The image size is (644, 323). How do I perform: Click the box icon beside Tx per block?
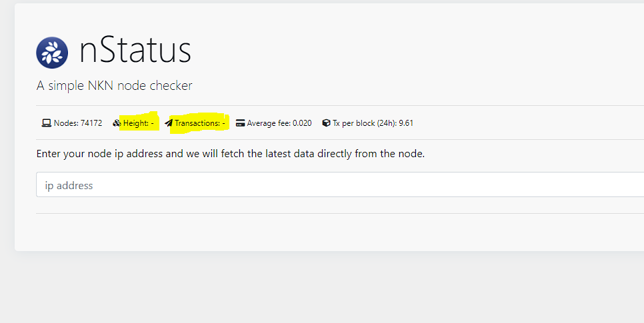coord(326,123)
